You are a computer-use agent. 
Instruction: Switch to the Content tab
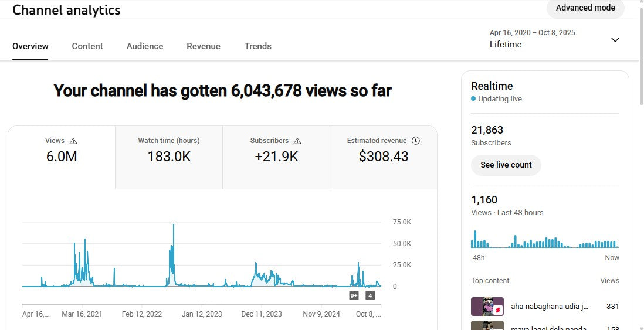[x=87, y=46]
